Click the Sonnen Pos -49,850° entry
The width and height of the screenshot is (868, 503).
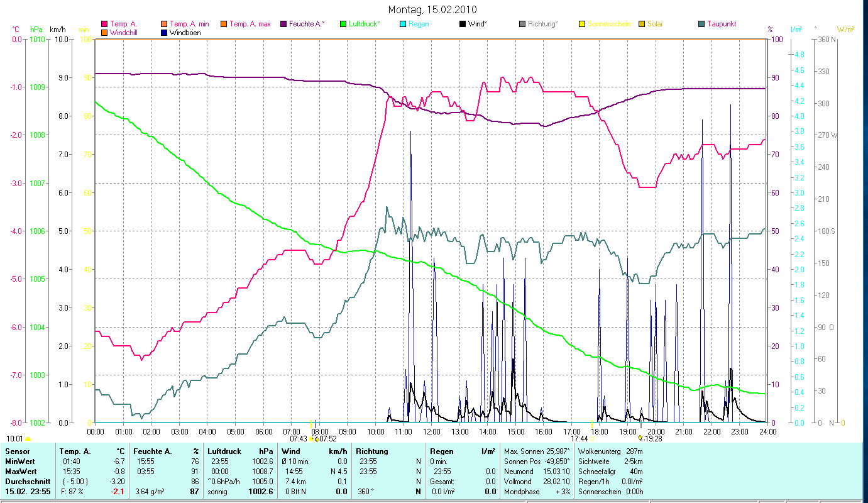(537, 462)
